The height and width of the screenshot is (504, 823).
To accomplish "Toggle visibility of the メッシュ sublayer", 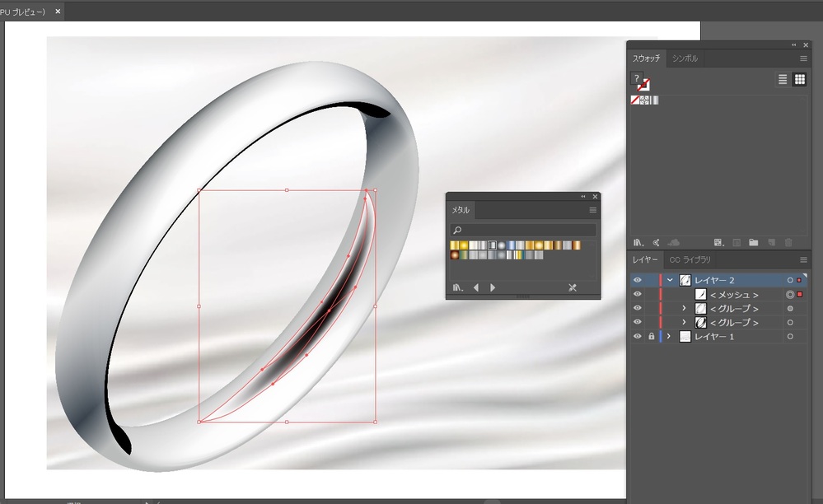I will 637,295.
